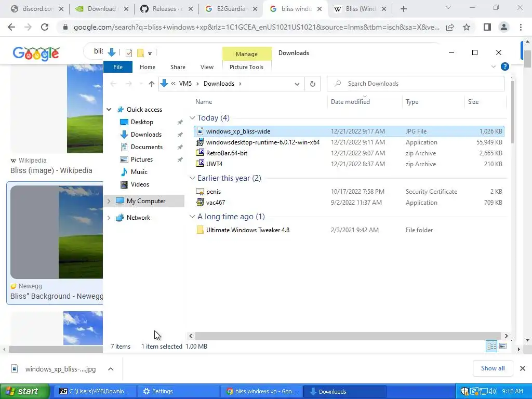Expand My Computer tree node
The image size is (532, 399).
tap(109, 201)
